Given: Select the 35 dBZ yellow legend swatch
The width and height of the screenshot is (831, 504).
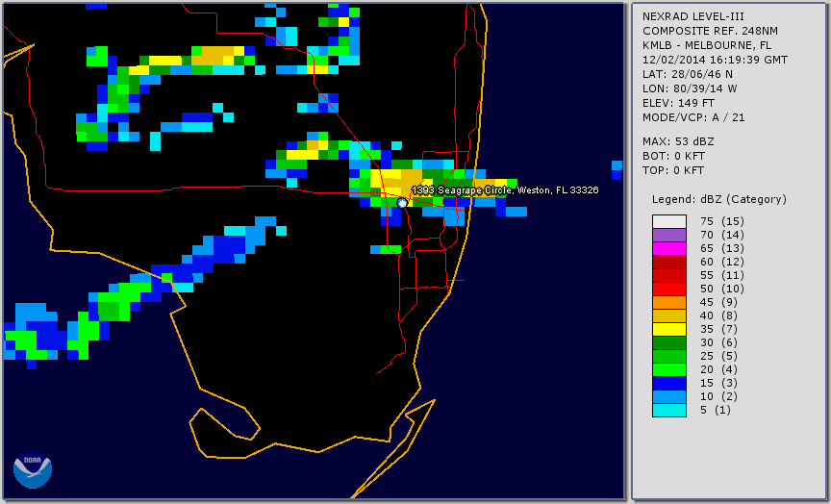Looking at the screenshot, I should (x=669, y=329).
